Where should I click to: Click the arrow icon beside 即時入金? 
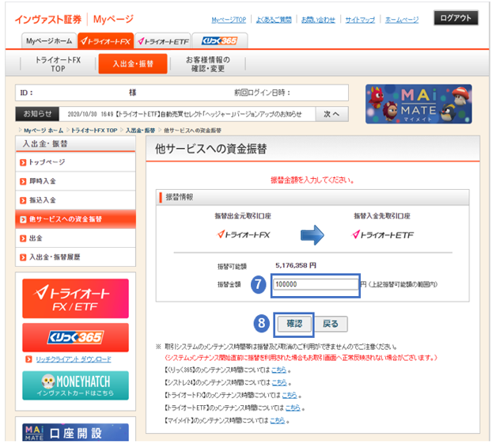23,182
